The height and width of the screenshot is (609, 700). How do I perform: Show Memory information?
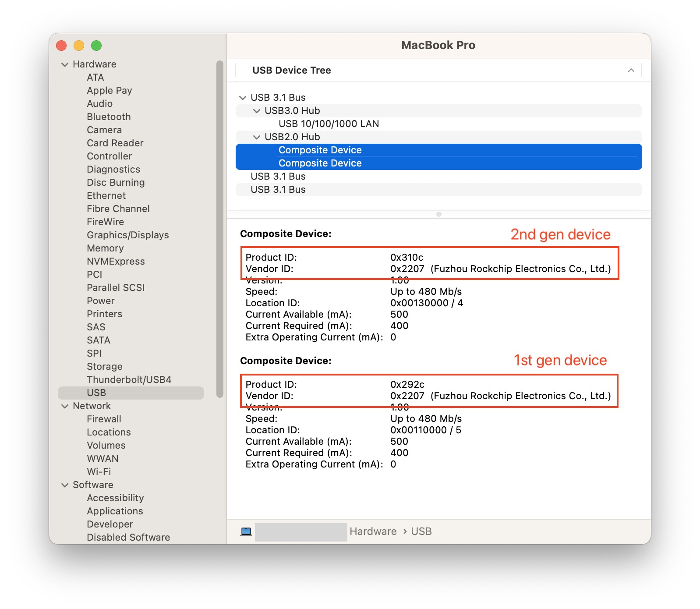105,248
